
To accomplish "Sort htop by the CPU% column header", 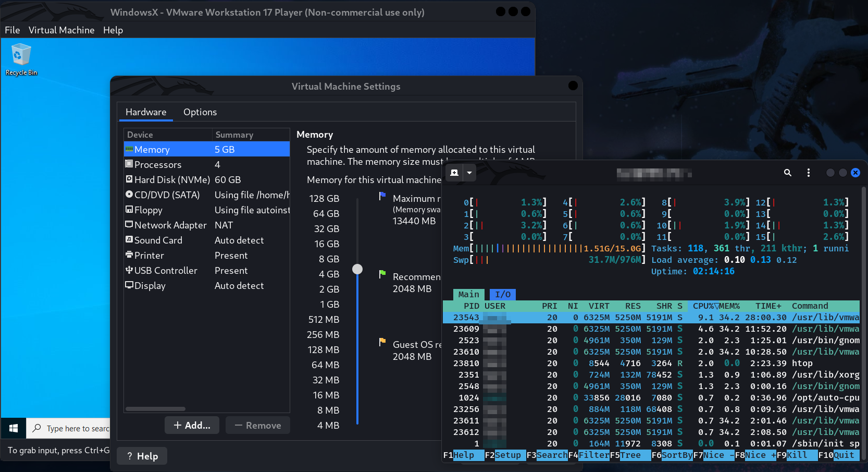I will click(x=703, y=306).
